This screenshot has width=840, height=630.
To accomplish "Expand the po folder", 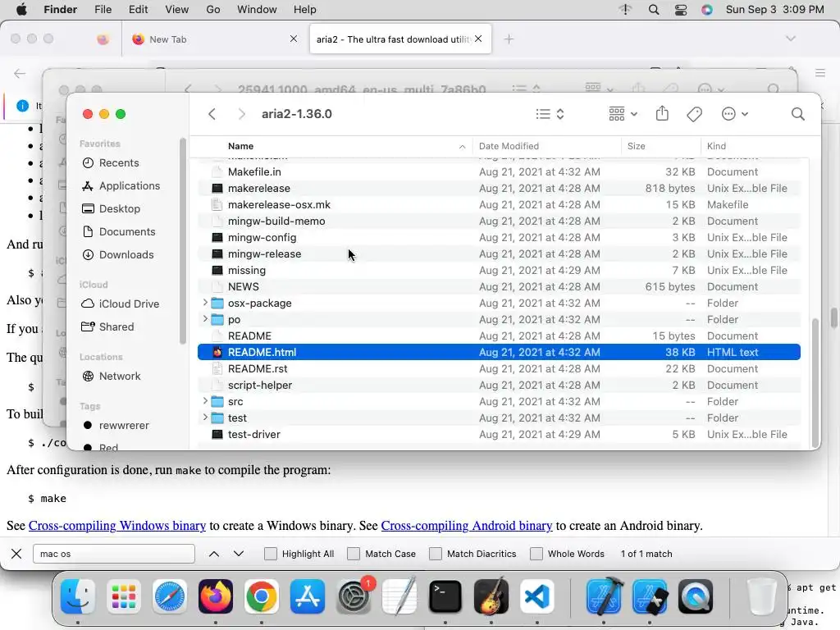I will [205, 319].
